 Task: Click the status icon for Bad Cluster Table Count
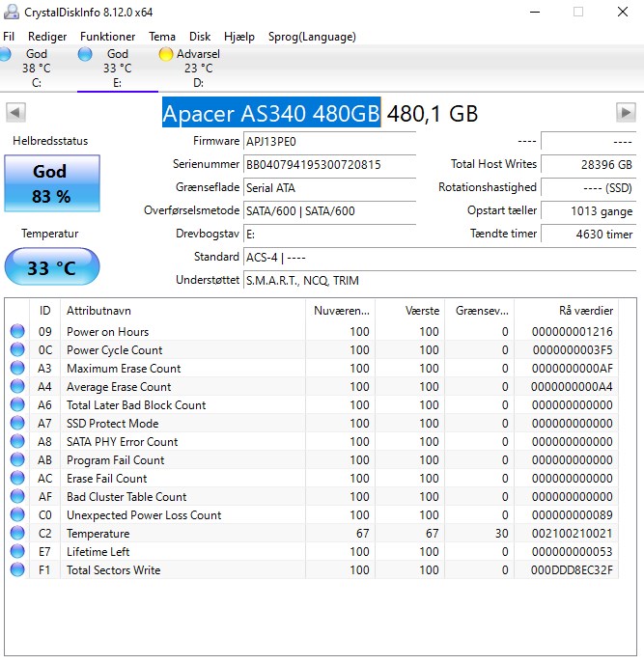pyautogui.click(x=17, y=496)
